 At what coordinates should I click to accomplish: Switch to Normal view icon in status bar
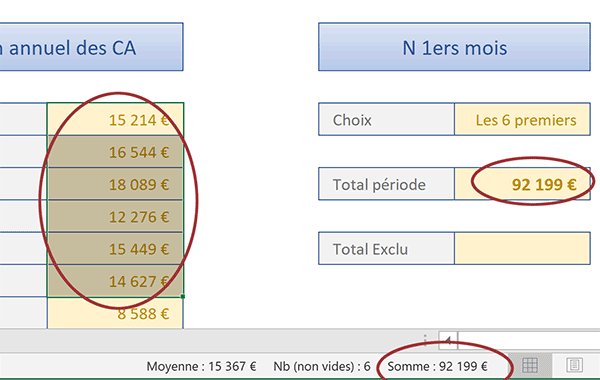point(530,365)
